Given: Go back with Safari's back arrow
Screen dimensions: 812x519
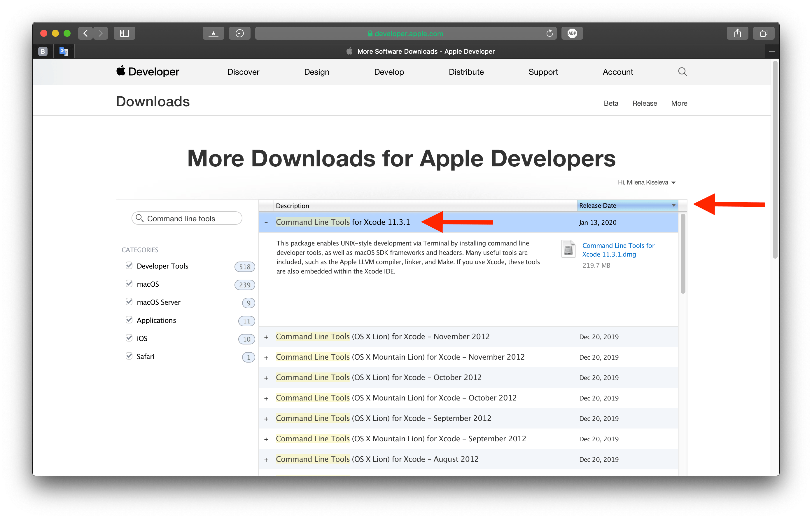Looking at the screenshot, I should tap(86, 33).
